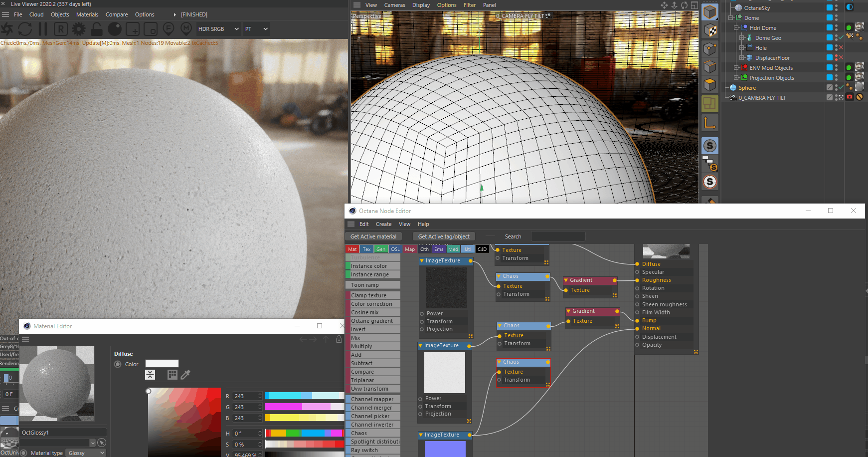
Task: Click the lock icon in Material Editor header
Action: click(339, 339)
